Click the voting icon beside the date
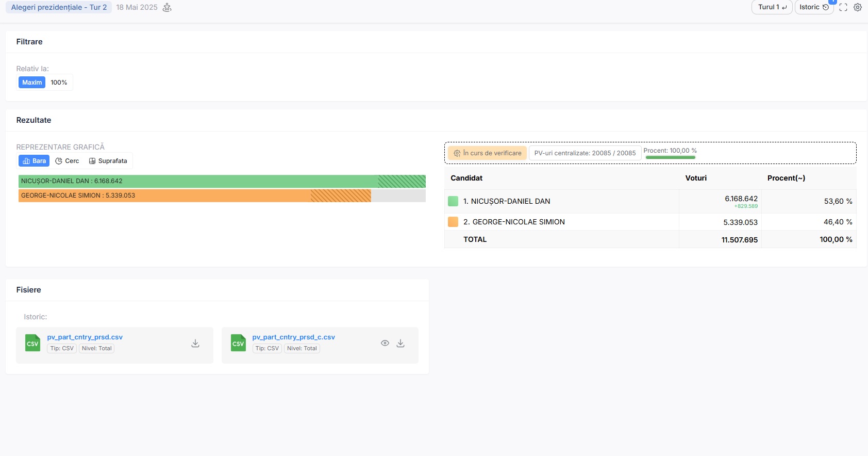The width and height of the screenshot is (868, 456). [x=167, y=7]
